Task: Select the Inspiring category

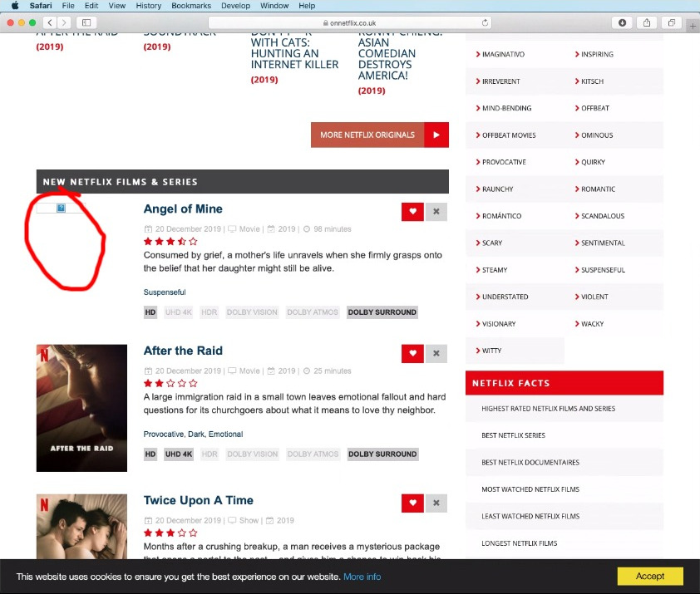Action: [x=597, y=55]
